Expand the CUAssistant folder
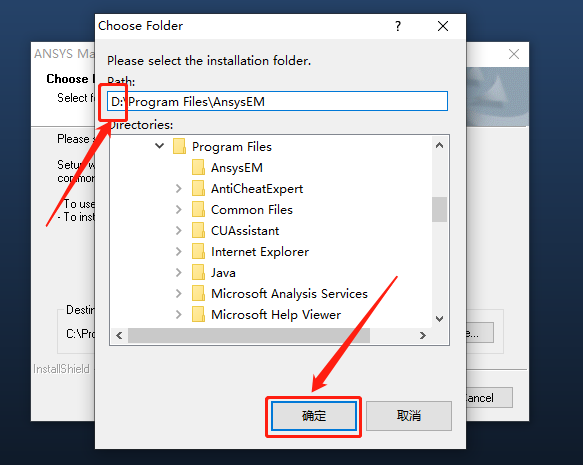The image size is (583, 465). (x=178, y=230)
